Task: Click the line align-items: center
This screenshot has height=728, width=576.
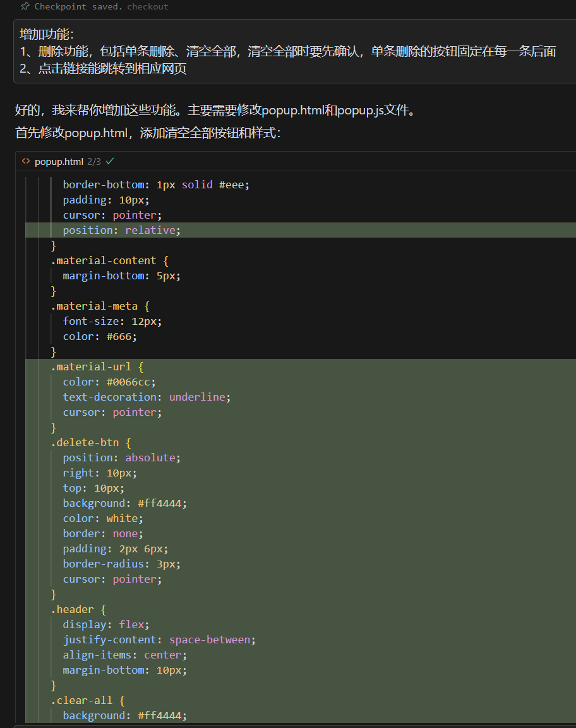Action: pos(125,655)
